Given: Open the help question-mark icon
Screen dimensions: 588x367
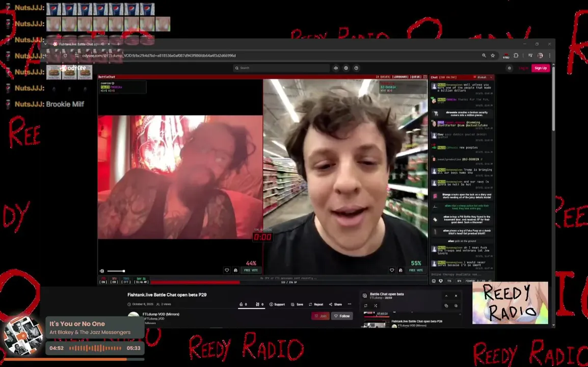Looking at the screenshot, I should tap(356, 68).
